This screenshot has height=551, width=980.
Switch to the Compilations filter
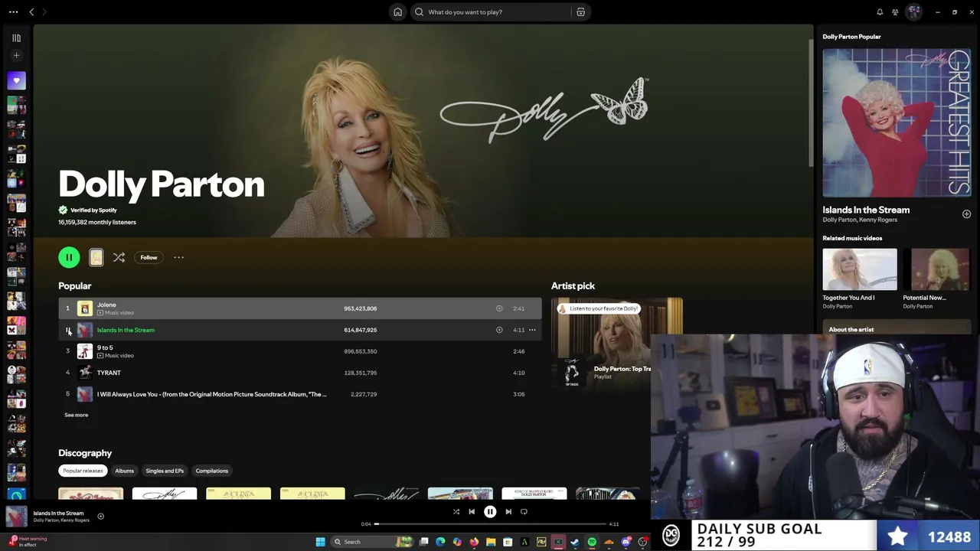[211, 471]
